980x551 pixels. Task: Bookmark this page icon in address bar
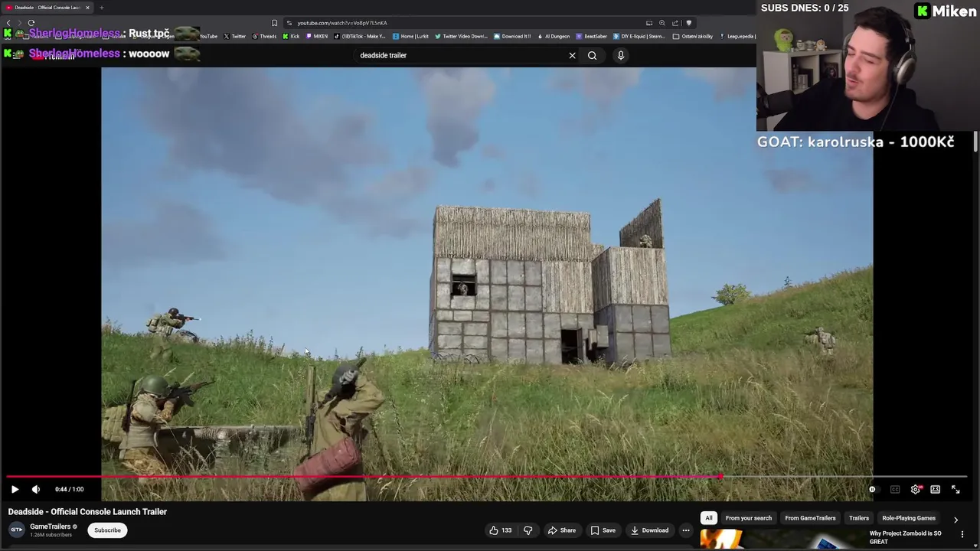pos(274,23)
